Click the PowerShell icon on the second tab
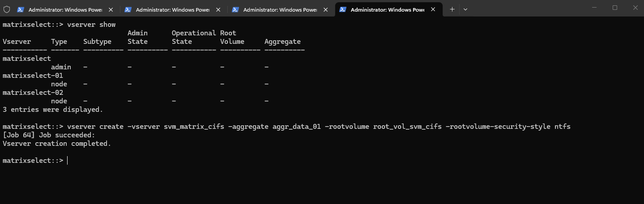This screenshot has height=204, width=644. coord(128,9)
